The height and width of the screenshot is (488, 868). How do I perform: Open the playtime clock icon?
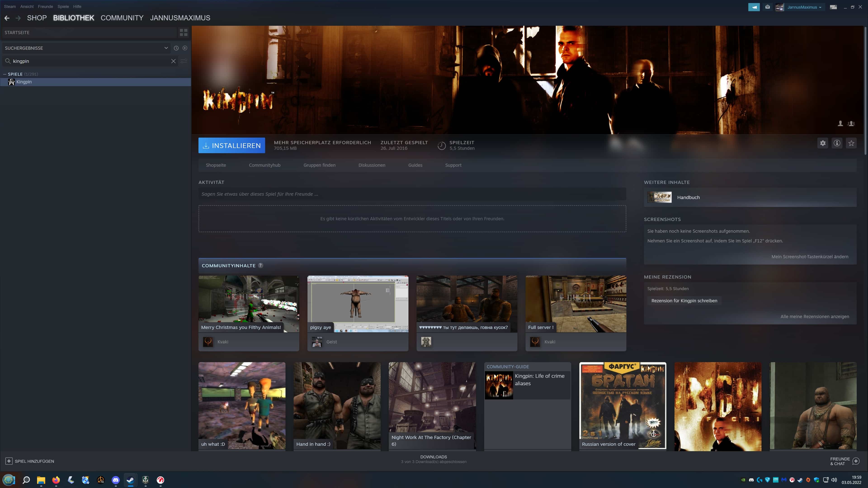441,145
